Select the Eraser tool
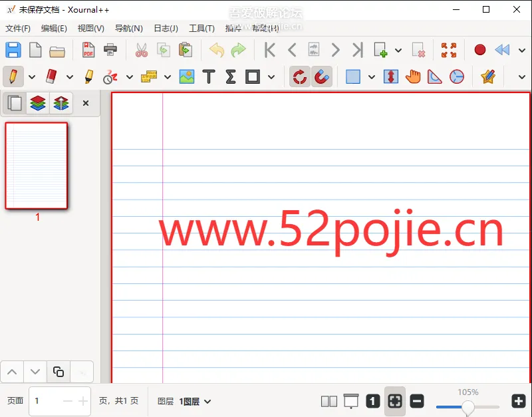Image resolution: width=532 pixels, height=417 pixels. [x=51, y=76]
